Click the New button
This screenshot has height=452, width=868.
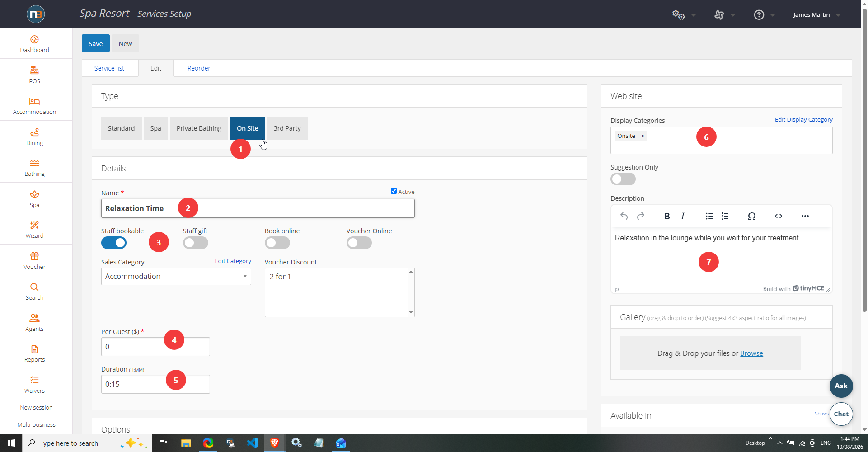tap(125, 43)
